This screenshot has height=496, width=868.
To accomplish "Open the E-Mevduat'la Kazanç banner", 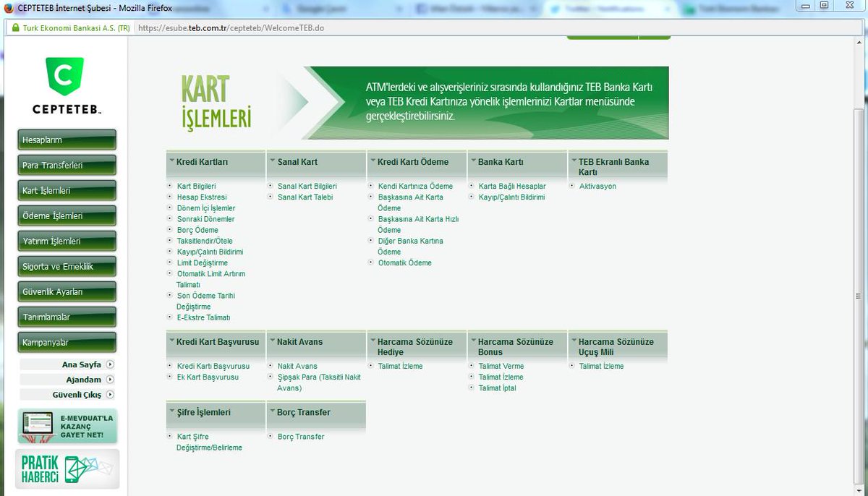I will pos(67,426).
